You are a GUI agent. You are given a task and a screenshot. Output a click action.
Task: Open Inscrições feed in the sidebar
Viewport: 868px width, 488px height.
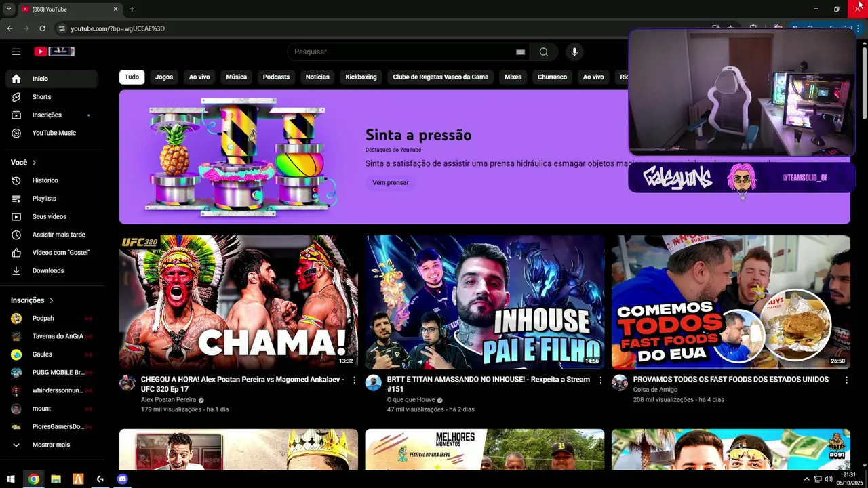pyautogui.click(x=52, y=115)
